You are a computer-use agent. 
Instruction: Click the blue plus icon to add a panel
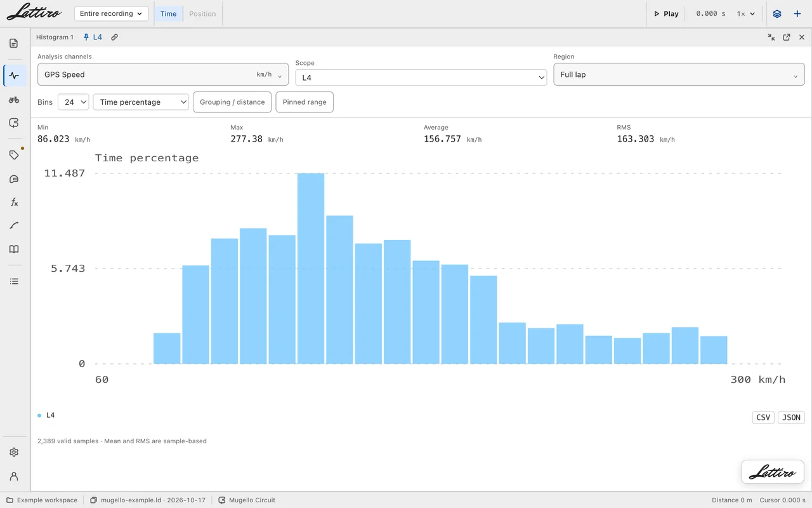[x=797, y=14]
